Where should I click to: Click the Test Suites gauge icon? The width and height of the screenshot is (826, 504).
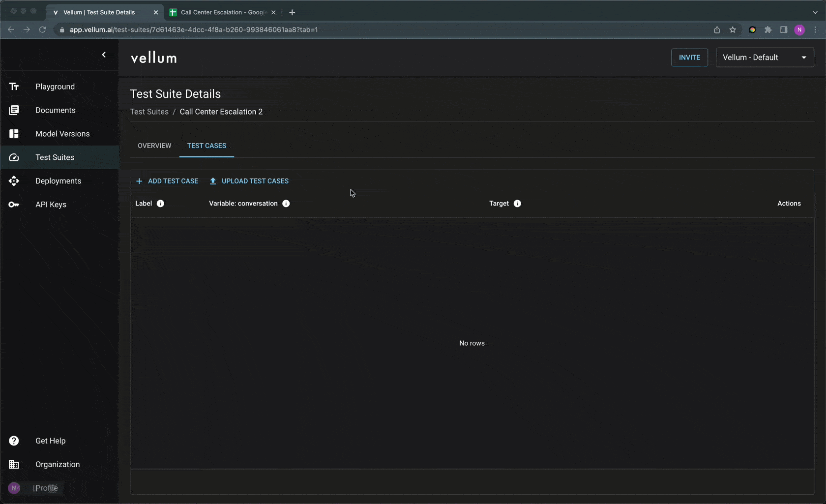[x=14, y=157]
